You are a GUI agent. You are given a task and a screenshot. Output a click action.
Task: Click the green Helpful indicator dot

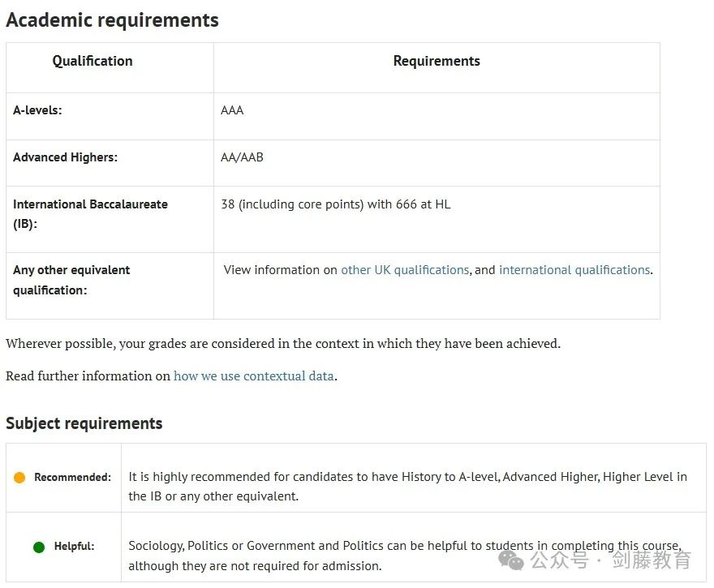tap(39, 547)
